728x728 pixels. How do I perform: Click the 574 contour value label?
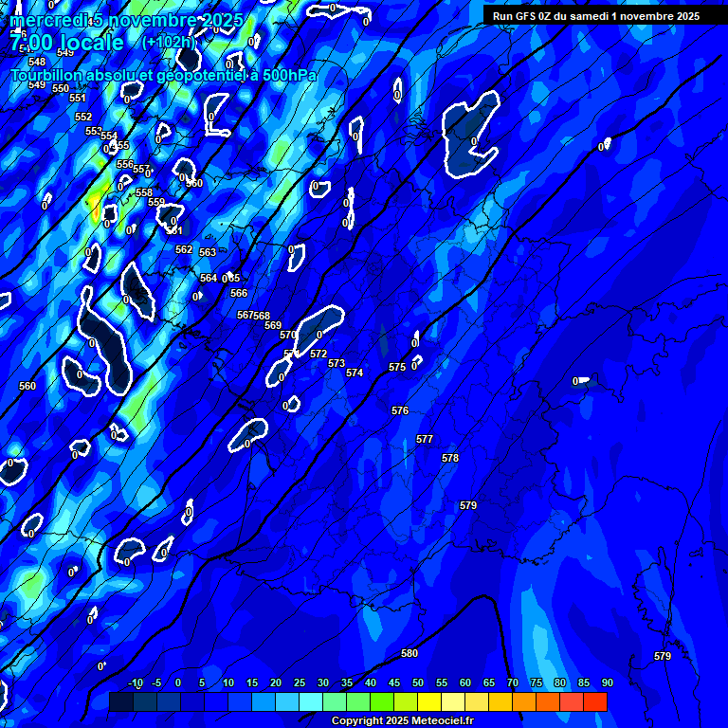tap(355, 373)
